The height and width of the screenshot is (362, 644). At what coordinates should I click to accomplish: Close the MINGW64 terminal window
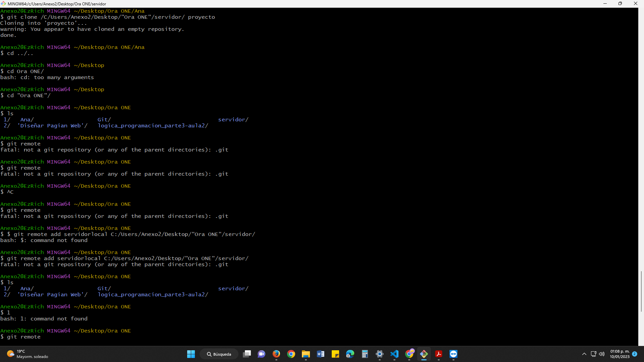[x=636, y=4]
